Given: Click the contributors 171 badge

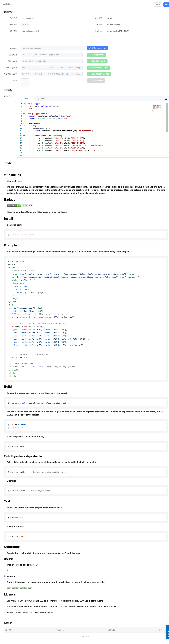Looking at the screenshot, I should click(x=14, y=206).
